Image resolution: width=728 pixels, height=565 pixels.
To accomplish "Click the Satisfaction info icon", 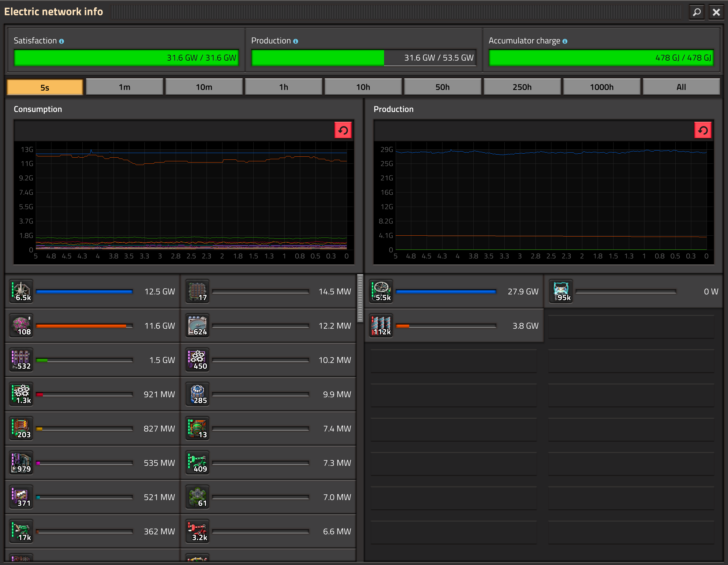I will [61, 41].
